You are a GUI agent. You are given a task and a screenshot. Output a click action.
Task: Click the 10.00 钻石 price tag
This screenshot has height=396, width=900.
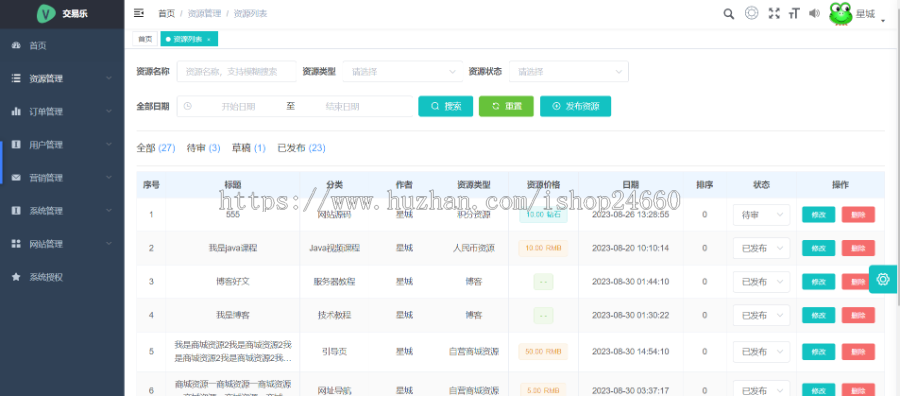[543, 215]
